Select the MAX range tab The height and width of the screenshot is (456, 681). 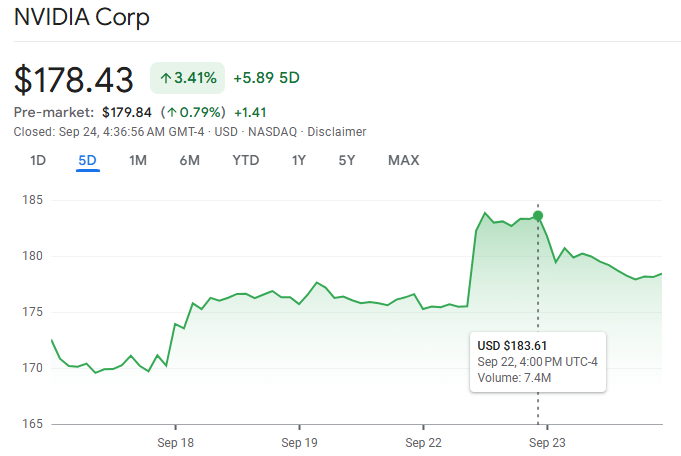pos(403,160)
